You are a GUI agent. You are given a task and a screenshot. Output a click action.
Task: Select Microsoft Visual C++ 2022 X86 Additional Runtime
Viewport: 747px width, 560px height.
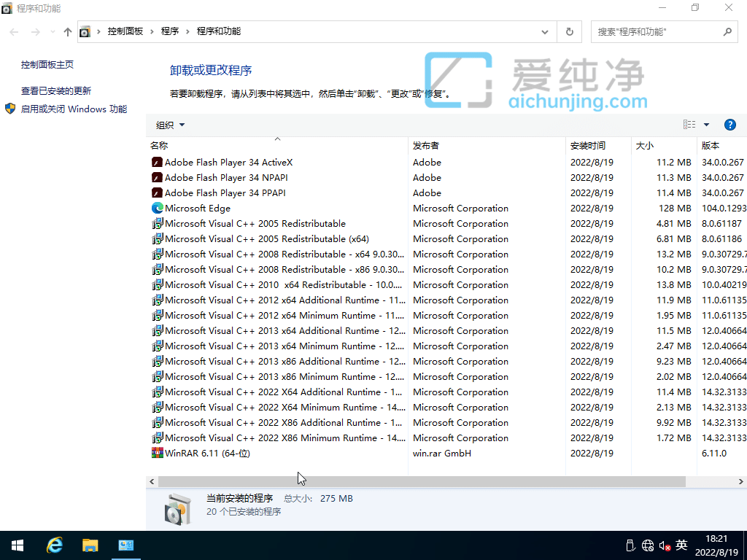[284, 422]
